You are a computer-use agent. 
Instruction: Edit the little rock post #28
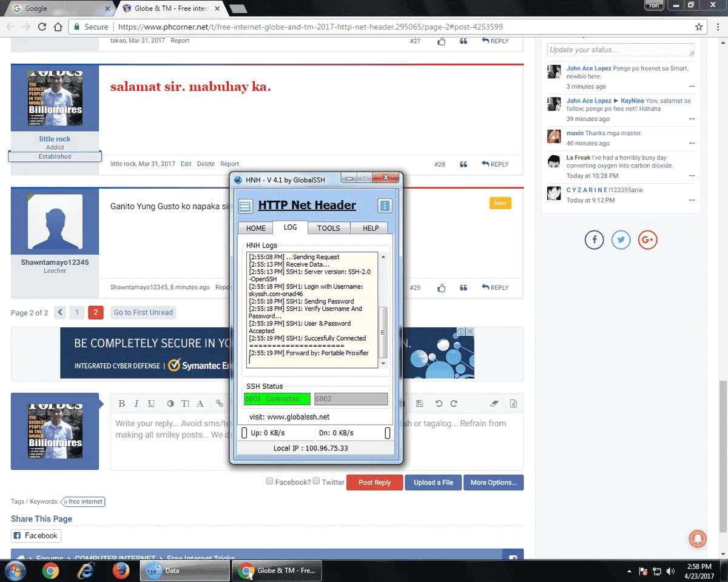[x=186, y=164]
